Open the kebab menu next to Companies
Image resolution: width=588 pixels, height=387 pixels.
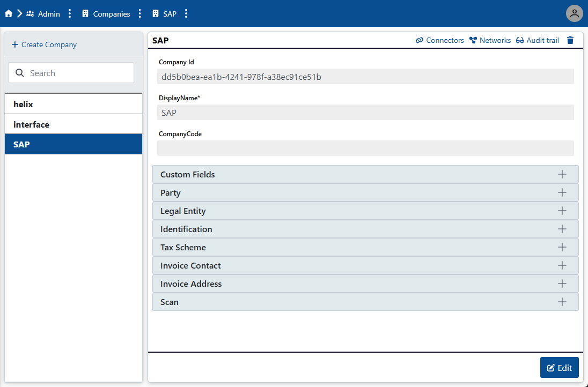[x=139, y=13]
